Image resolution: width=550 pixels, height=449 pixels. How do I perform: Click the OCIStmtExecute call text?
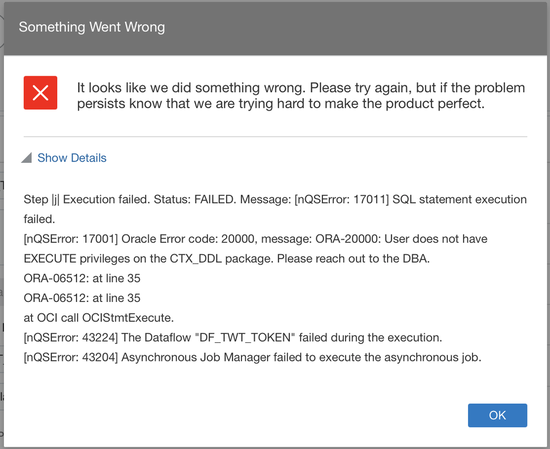click(128, 318)
